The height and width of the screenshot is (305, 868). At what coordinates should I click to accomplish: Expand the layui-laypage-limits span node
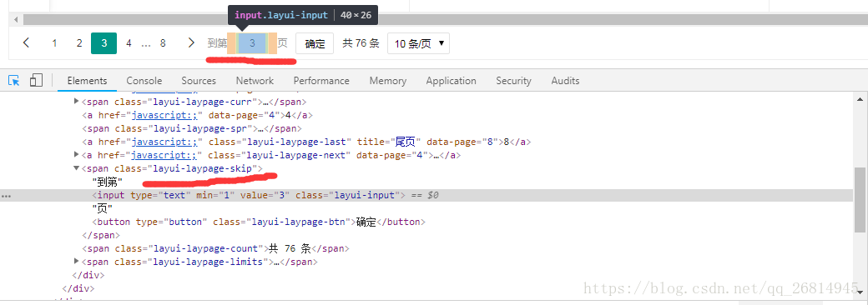click(77, 262)
